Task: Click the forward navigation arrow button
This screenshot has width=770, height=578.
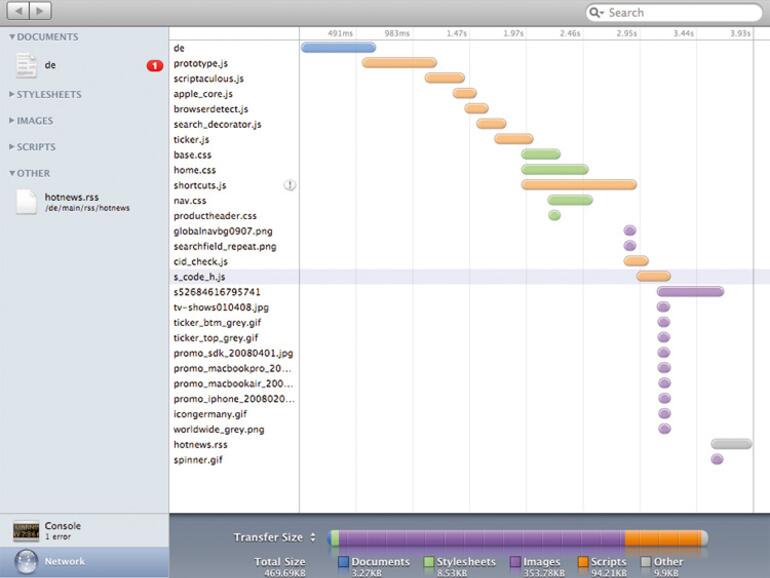Action: click(40, 12)
